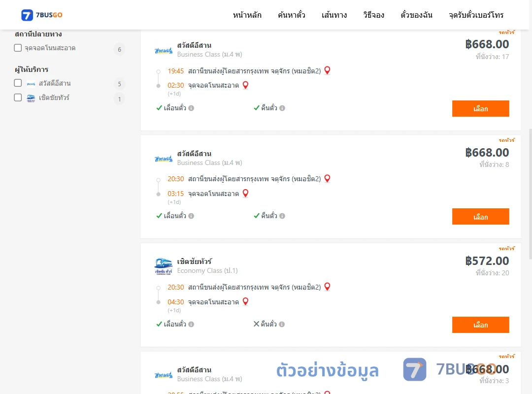Click the ผู้ให้บริการ filter heading
Screen dimensions: 532x394
pyautogui.click(x=32, y=69)
